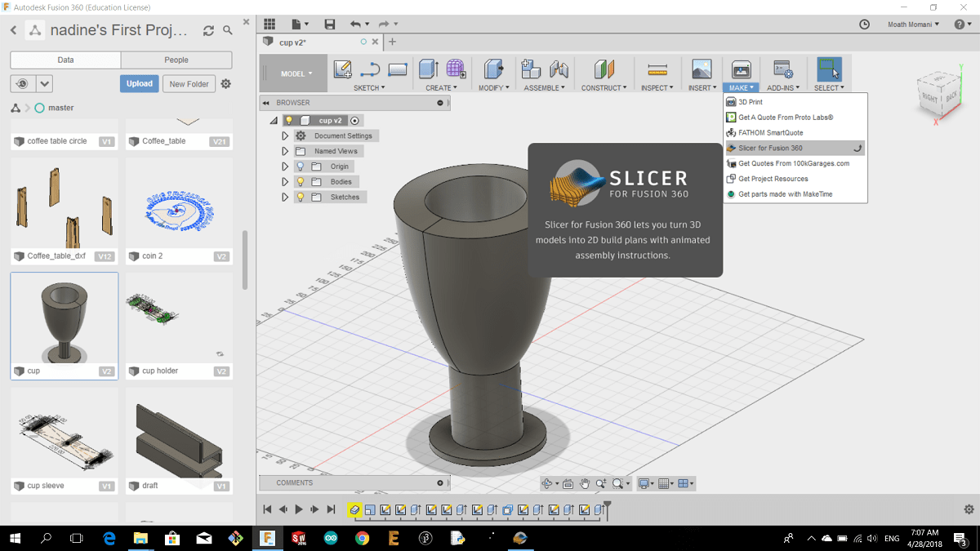Select Get Quotes From 100kGarages.com
Screen dimensions: 980x551
(794, 163)
